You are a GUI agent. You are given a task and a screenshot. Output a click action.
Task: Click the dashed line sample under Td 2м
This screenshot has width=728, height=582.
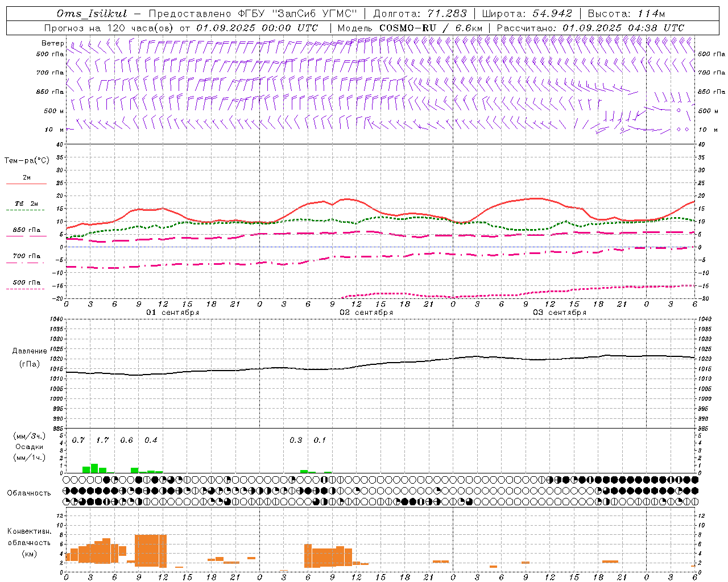(25, 210)
